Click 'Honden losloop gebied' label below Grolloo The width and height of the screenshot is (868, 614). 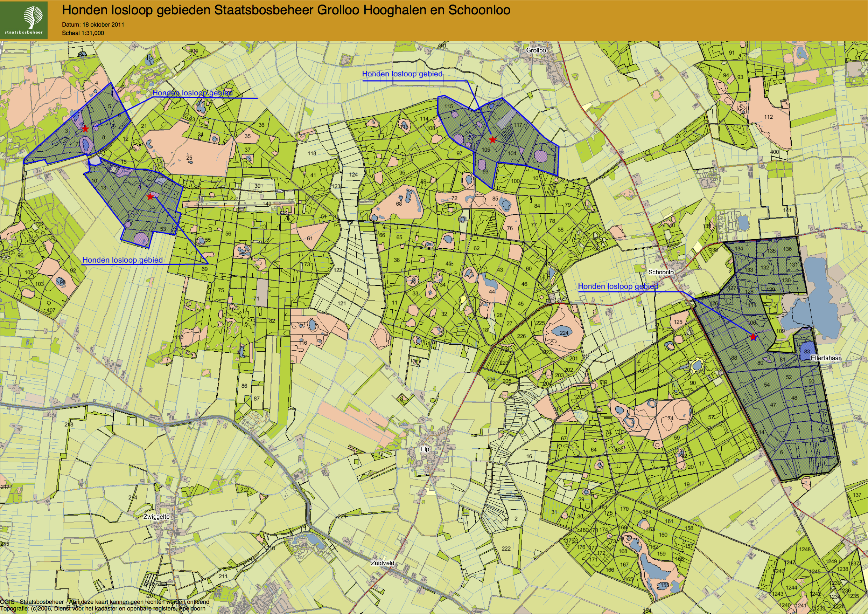[x=402, y=74]
